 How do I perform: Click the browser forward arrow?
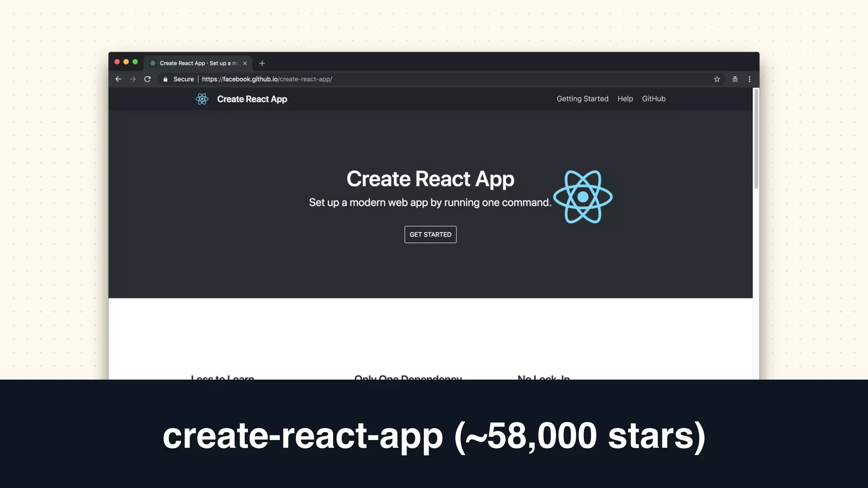pos(133,79)
